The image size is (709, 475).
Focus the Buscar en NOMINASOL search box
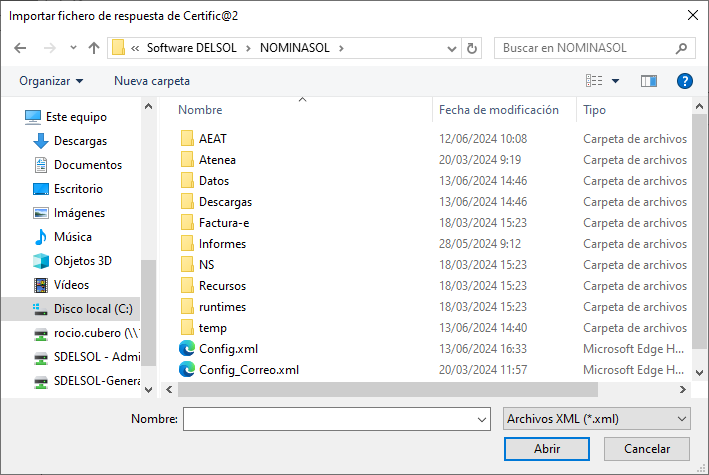(595, 48)
